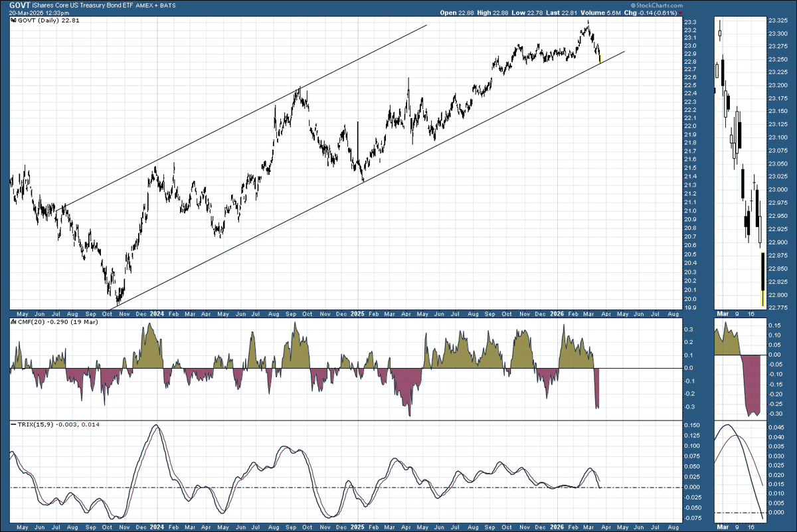Click the 'CMF(20) -0.290 (19 Mar)' indicator label
The width and height of the screenshot is (797, 532).
54,321
